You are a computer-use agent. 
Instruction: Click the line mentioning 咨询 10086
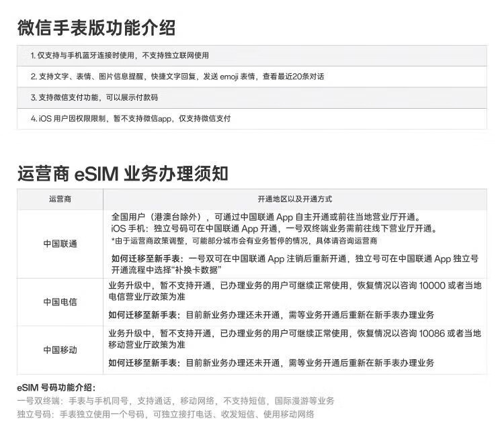pos(294,333)
